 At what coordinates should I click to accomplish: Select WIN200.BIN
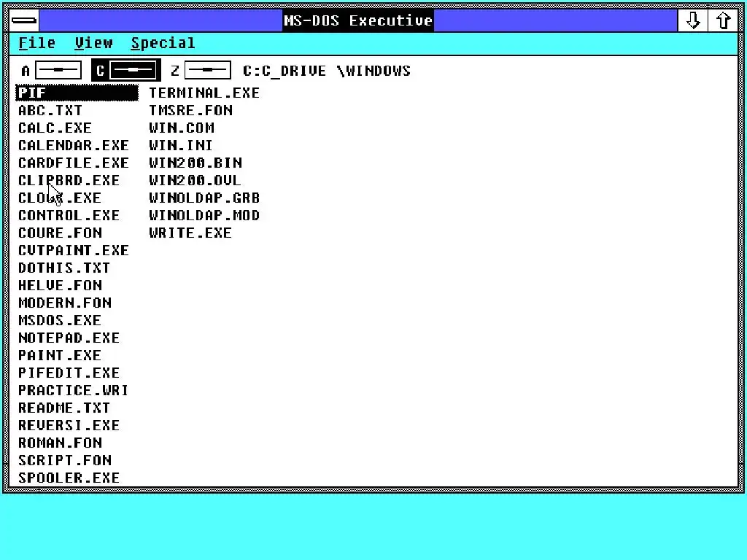pos(196,163)
